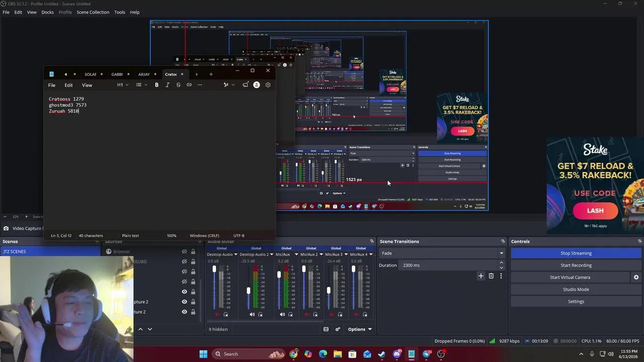Hide the upper Capture 2 source
This screenshot has height=362, width=644.
pyautogui.click(x=184, y=302)
